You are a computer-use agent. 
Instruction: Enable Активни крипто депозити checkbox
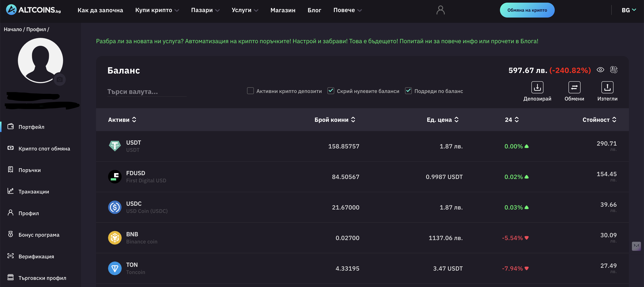coord(250,91)
